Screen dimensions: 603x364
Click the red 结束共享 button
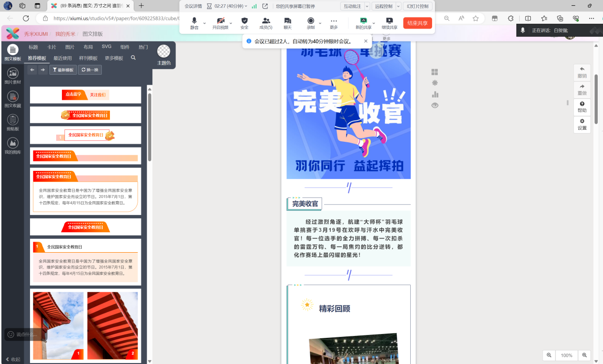coord(417,23)
